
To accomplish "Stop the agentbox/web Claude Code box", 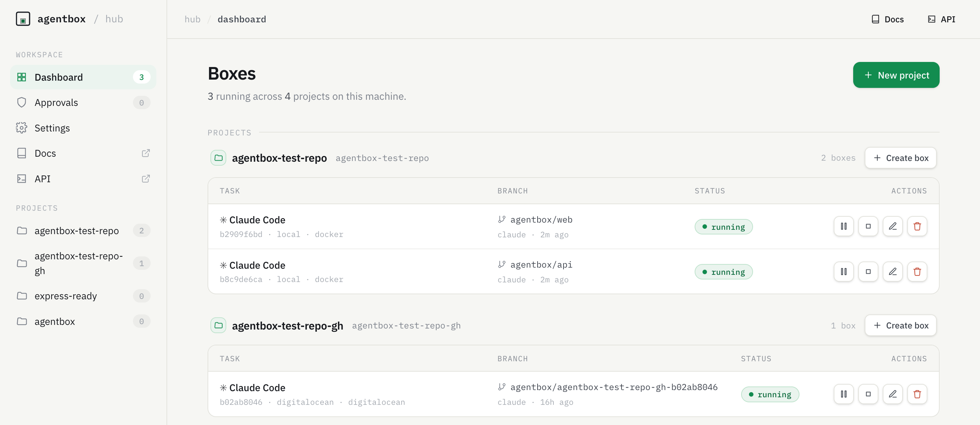I will (868, 227).
